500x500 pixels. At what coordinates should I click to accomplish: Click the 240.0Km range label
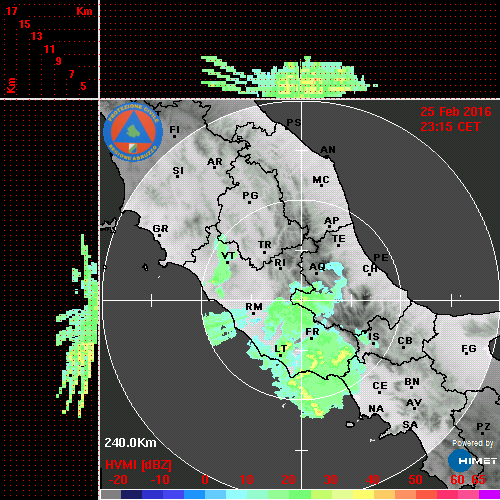click(x=130, y=443)
